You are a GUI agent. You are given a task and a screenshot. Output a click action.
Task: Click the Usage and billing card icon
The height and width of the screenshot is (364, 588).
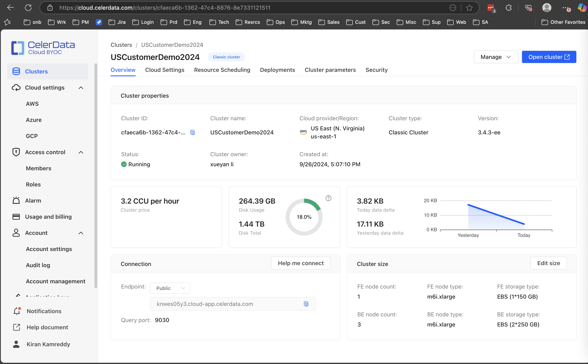click(x=16, y=217)
